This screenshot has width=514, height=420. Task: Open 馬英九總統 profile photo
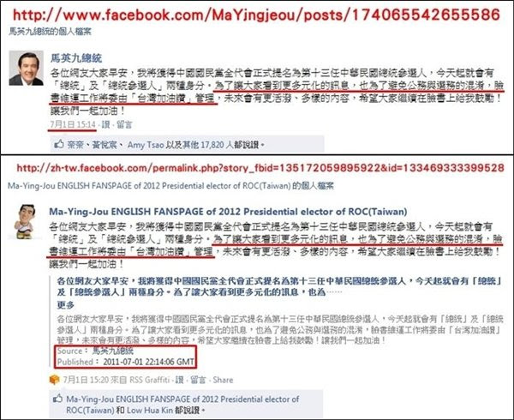[26, 68]
